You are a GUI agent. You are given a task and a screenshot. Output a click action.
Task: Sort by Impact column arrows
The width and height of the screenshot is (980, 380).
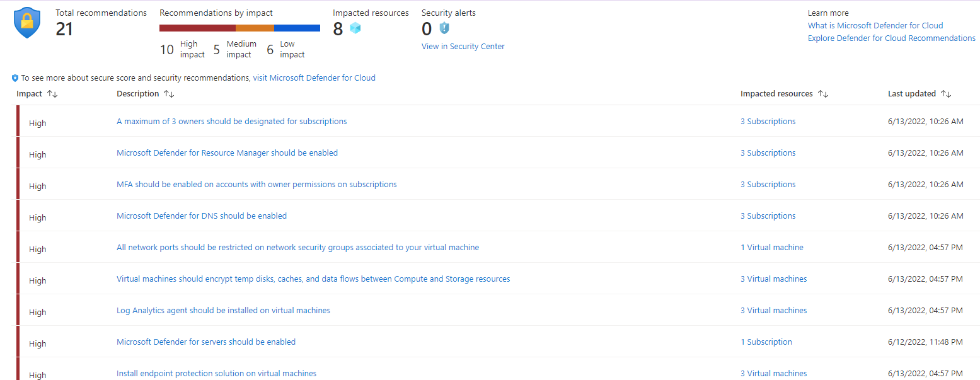(x=52, y=94)
